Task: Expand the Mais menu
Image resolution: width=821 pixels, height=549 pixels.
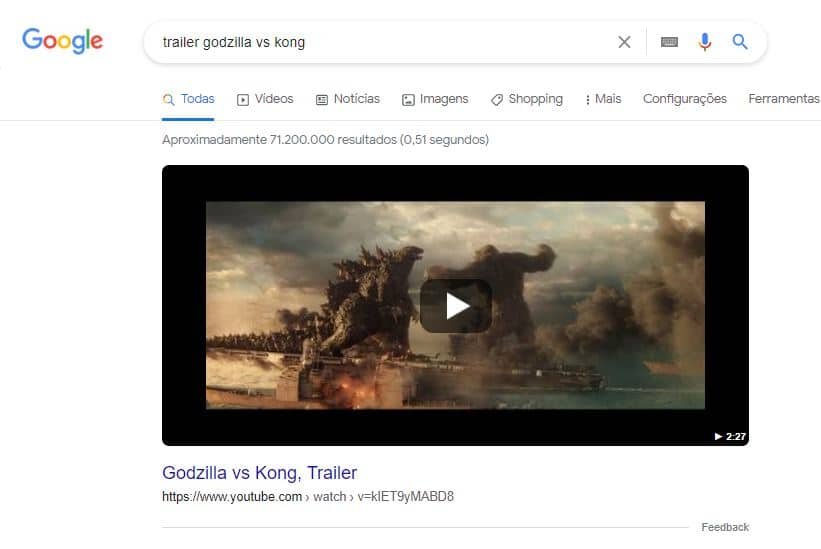Action: tap(603, 99)
